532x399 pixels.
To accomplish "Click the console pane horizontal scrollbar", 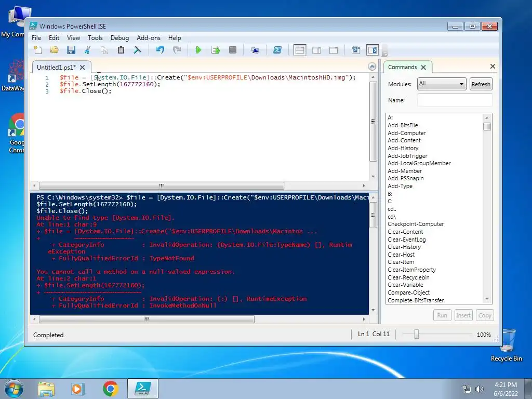I will [147, 320].
